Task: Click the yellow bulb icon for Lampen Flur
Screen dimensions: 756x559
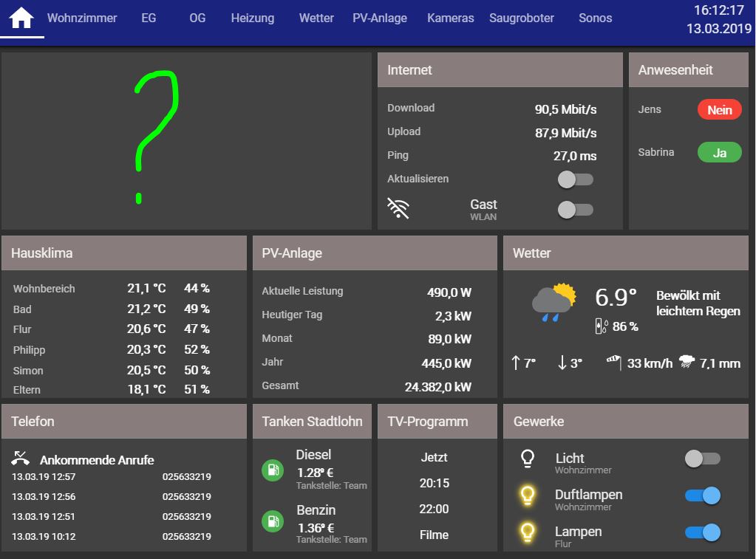Action: pos(528,532)
